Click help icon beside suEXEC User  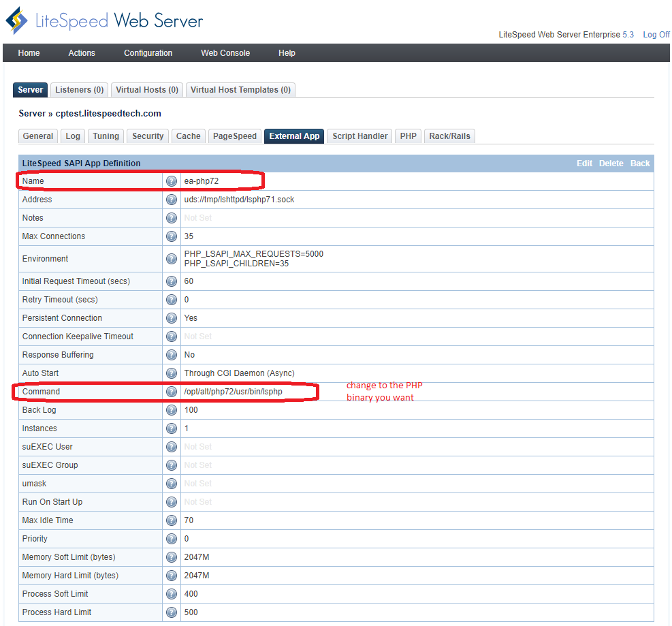click(x=172, y=448)
